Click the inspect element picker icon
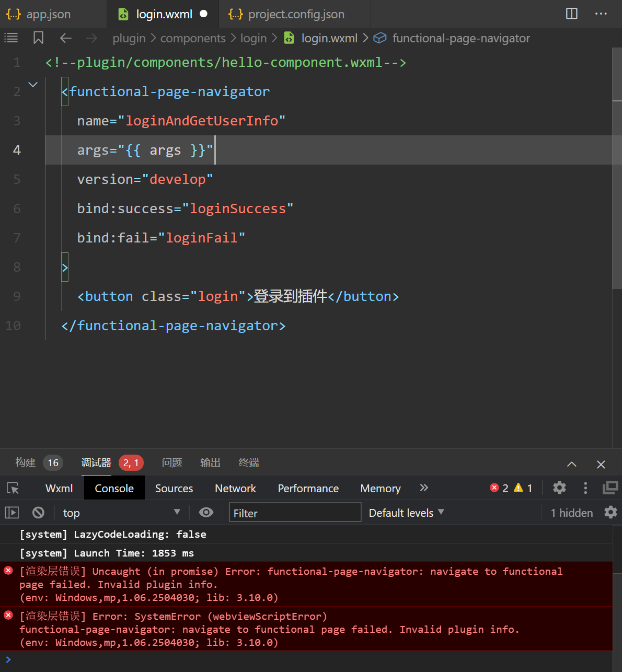 click(13, 488)
